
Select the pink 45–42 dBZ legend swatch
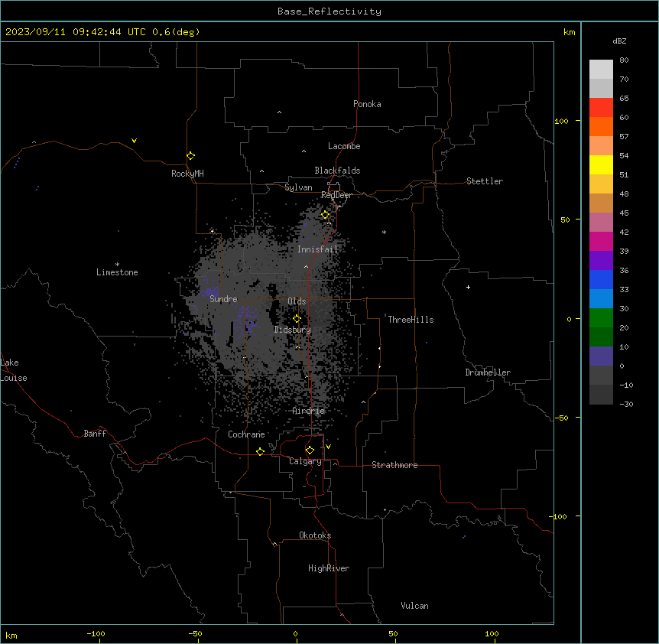pyautogui.click(x=601, y=223)
